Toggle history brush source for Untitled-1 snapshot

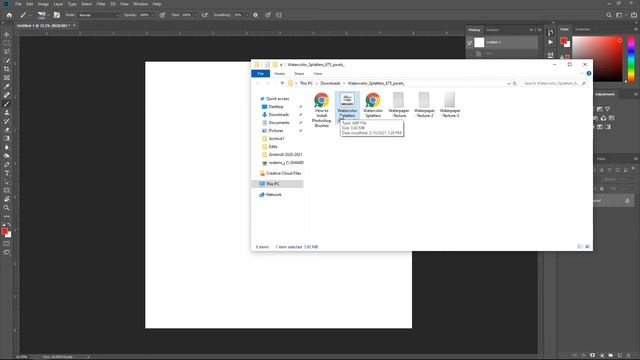(x=470, y=42)
